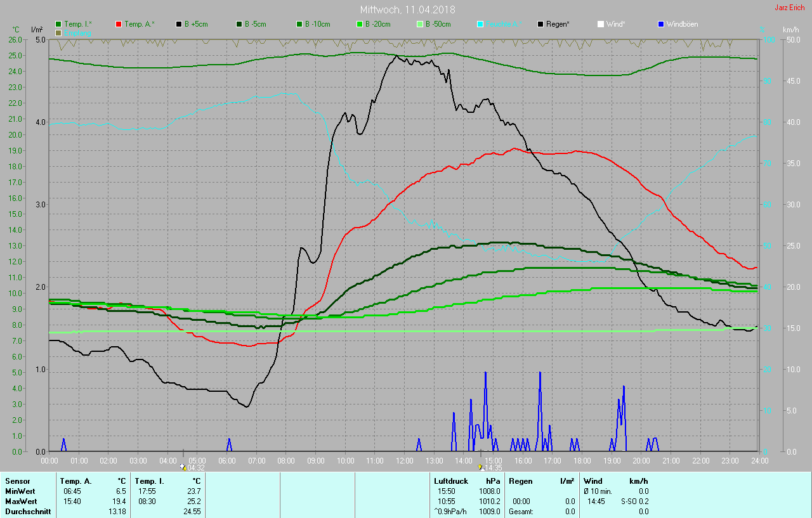Select the B -5cm legend square
This screenshot has height=518, width=812.
point(240,24)
